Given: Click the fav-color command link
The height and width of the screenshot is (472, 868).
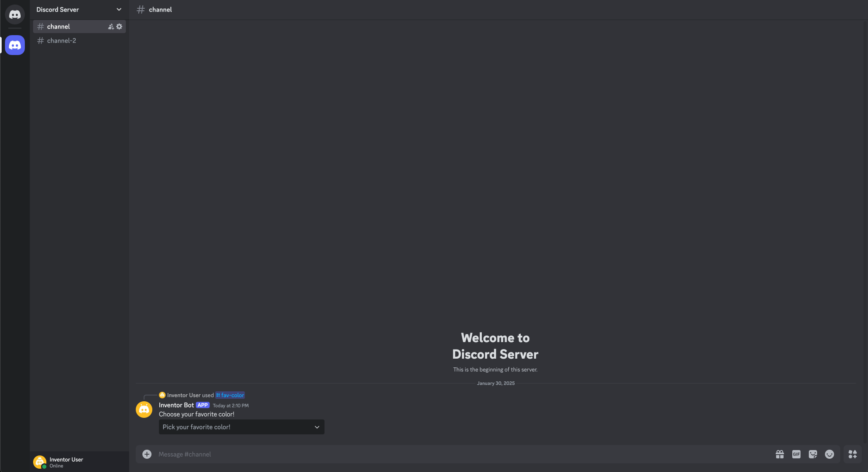Looking at the screenshot, I should (230, 395).
